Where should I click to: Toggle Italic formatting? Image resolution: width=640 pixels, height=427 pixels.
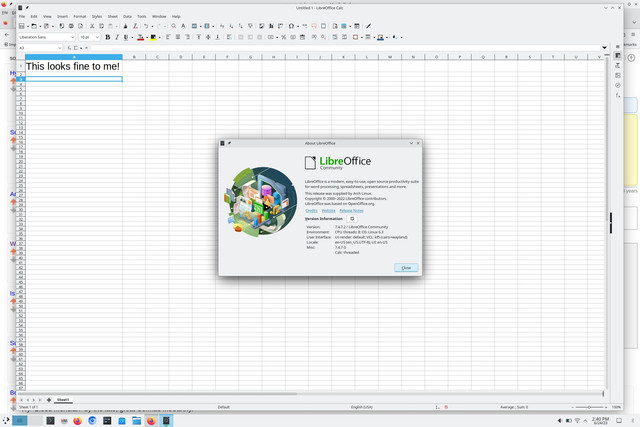[117, 37]
